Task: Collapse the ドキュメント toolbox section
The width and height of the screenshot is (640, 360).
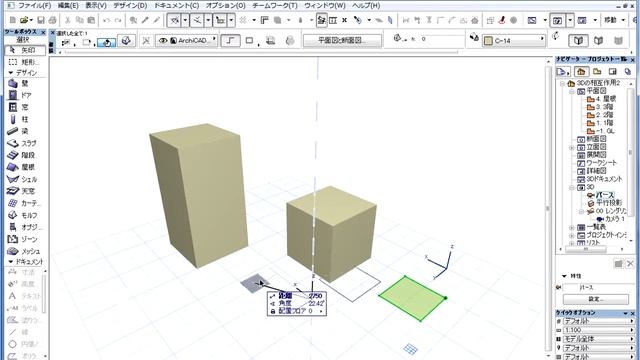Action: (11, 262)
